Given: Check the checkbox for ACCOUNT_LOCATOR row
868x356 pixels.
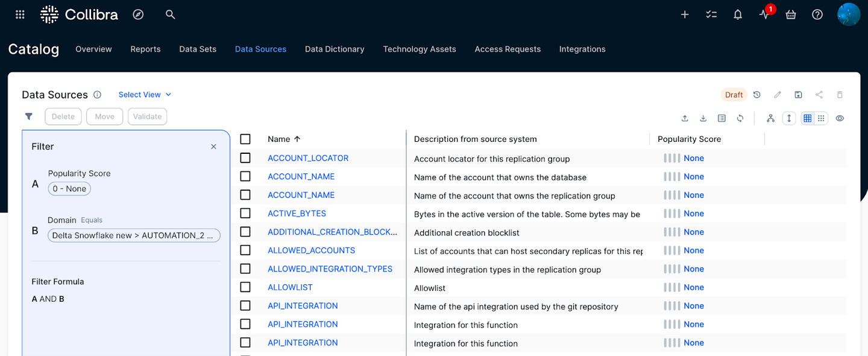Looking at the screenshot, I should (245, 157).
